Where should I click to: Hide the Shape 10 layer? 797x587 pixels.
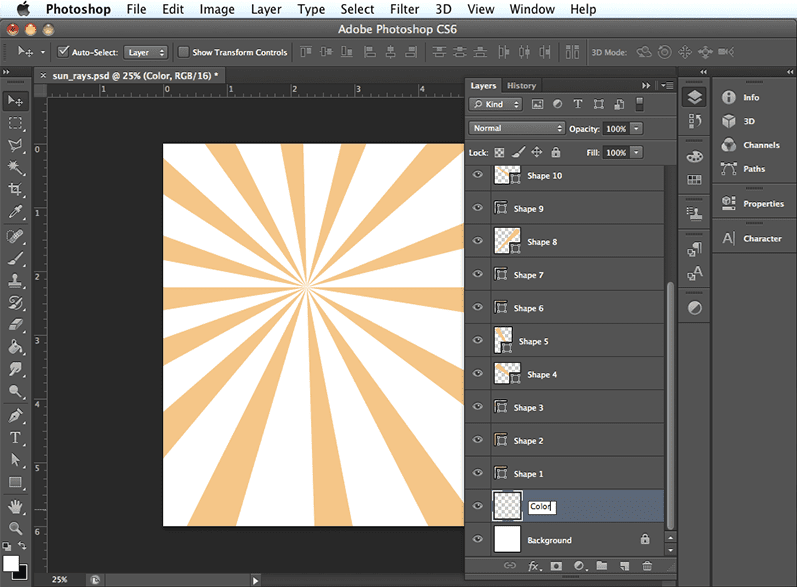(x=478, y=175)
